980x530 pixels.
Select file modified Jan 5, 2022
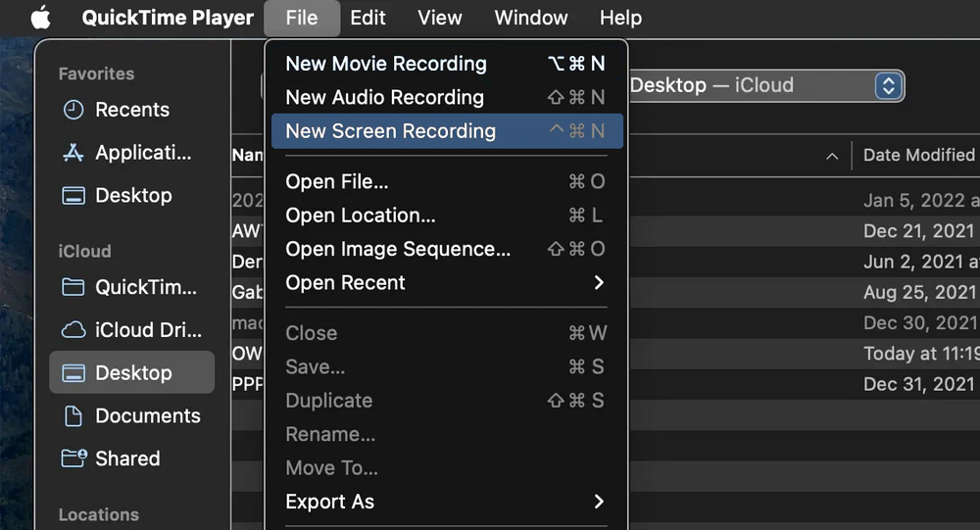(921, 200)
